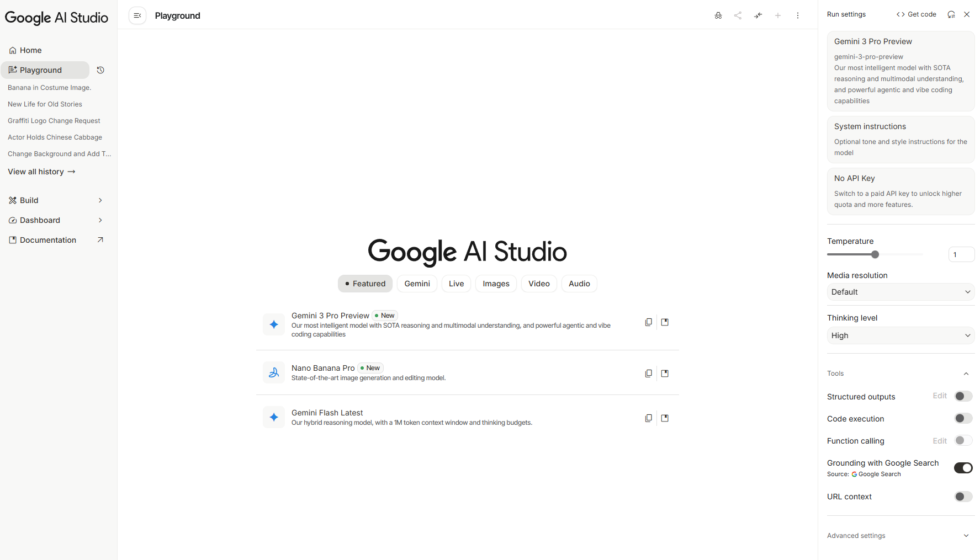Select Gemini Flash Latest model title

pos(327,413)
